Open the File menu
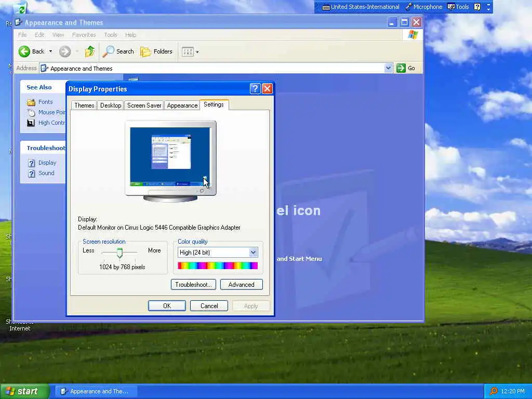This screenshot has width=532, height=399. (x=22, y=35)
